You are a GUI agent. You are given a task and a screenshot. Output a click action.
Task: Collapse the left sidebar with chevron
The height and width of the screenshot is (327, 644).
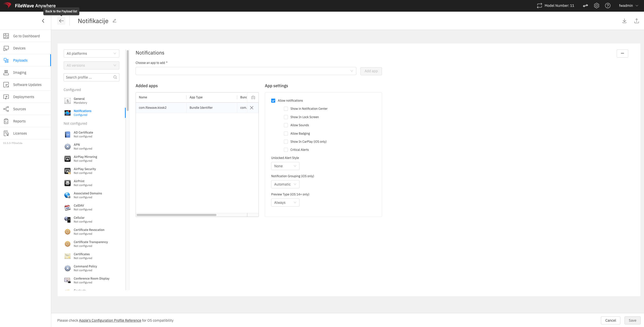[43, 21]
